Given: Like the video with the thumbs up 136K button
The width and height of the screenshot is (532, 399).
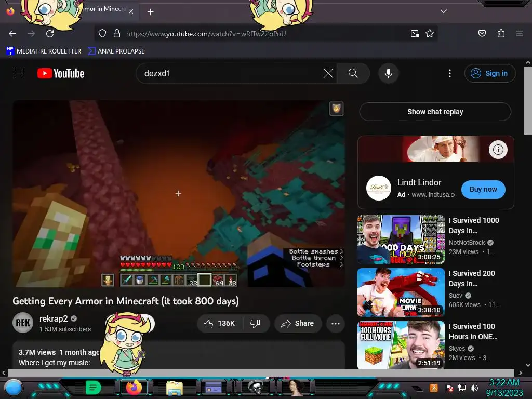Looking at the screenshot, I should (220, 323).
